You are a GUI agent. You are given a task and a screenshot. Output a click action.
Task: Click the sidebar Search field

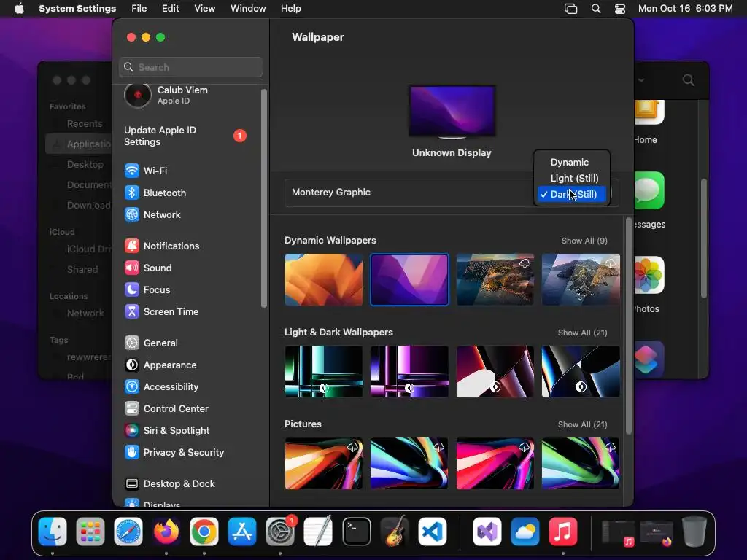click(190, 67)
